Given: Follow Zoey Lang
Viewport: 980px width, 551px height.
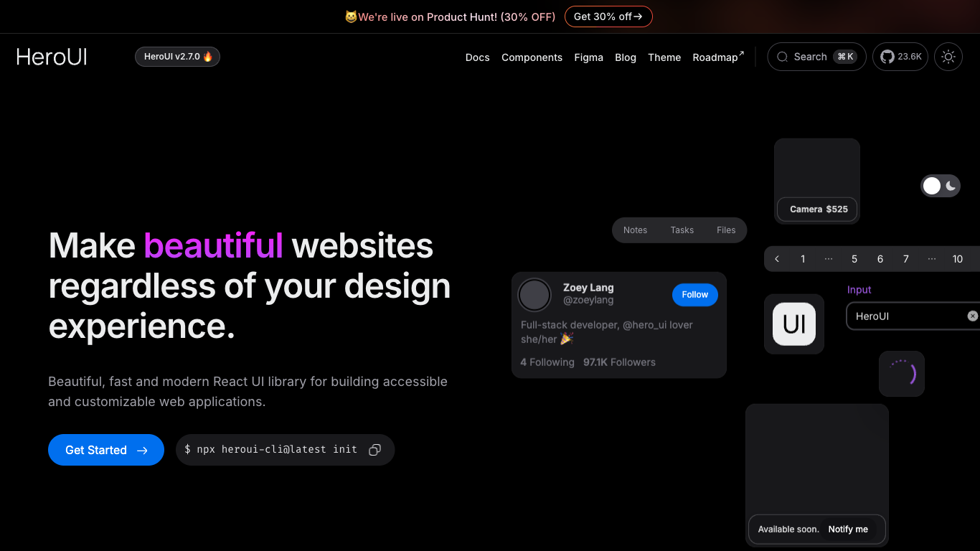Looking at the screenshot, I should (695, 295).
